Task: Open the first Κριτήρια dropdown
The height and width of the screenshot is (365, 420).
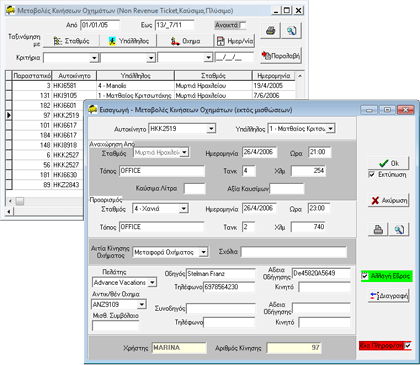Action: click(x=94, y=58)
